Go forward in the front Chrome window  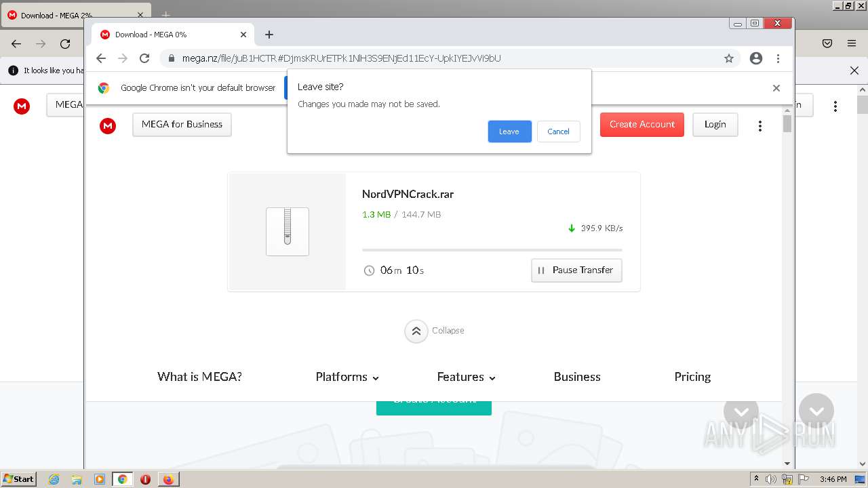123,58
